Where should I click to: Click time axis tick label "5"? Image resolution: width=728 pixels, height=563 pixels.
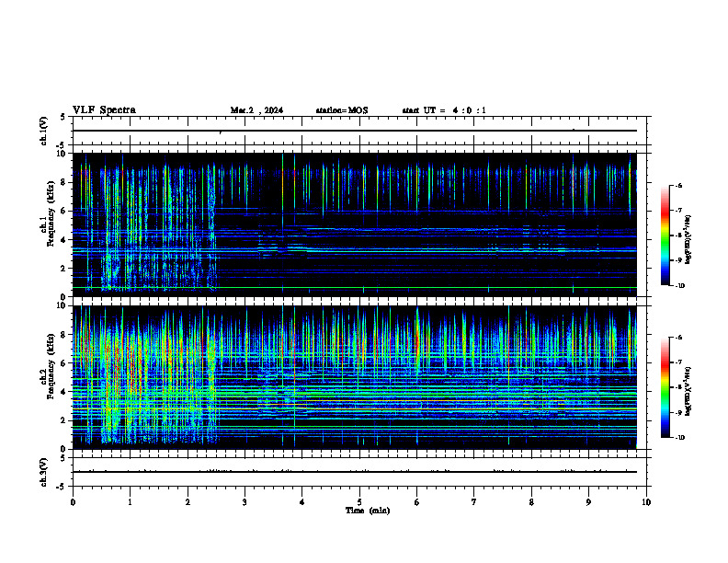(x=359, y=502)
